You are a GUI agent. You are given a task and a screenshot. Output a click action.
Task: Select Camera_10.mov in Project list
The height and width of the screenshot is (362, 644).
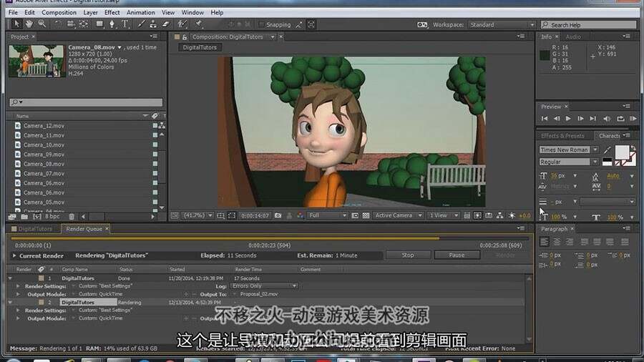[x=44, y=145]
